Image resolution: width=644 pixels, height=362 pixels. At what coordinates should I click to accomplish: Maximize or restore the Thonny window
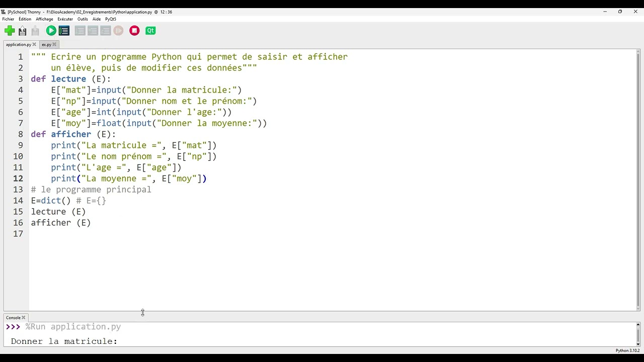[620, 12]
